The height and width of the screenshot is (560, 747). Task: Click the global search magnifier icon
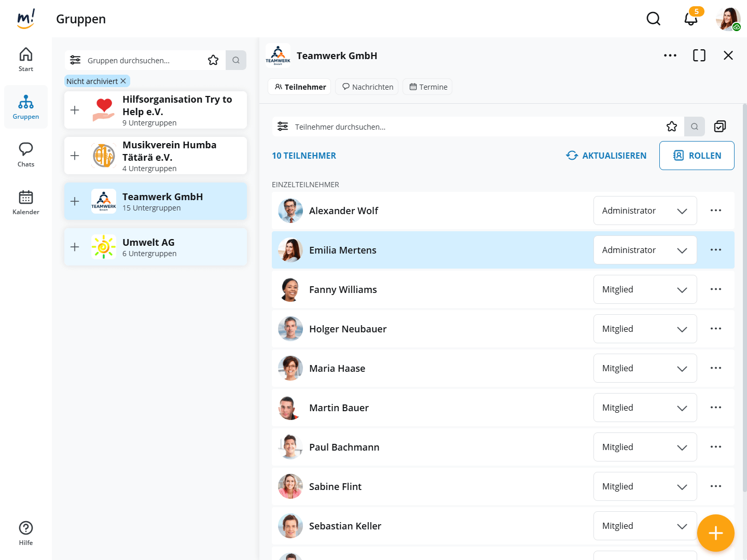pos(653,19)
